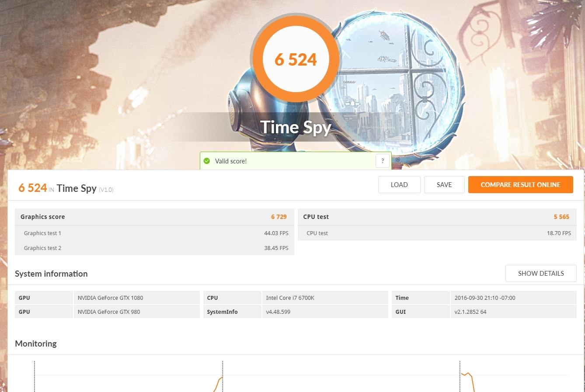Open COMPARE RESULT ONLINE
585x392 pixels.
[520, 185]
